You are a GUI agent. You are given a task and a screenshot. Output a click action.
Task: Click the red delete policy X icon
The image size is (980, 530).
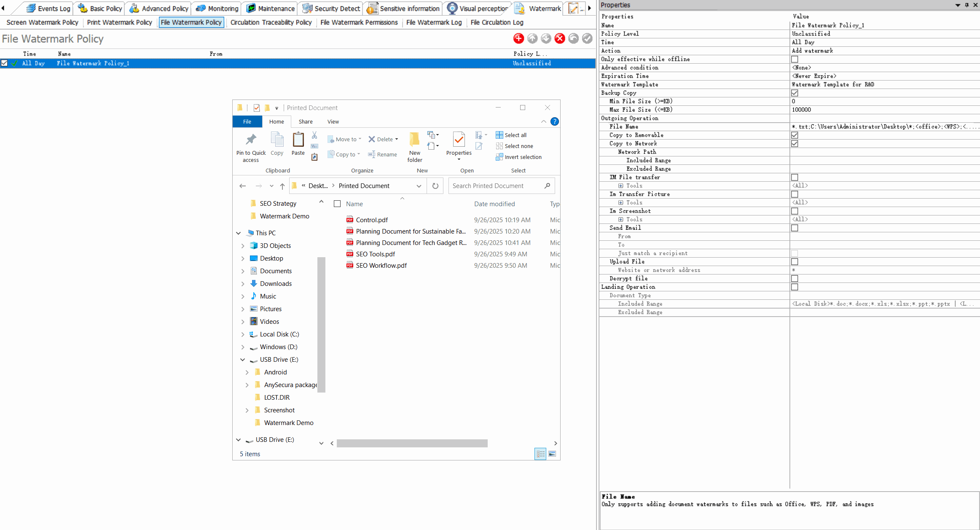tap(559, 38)
